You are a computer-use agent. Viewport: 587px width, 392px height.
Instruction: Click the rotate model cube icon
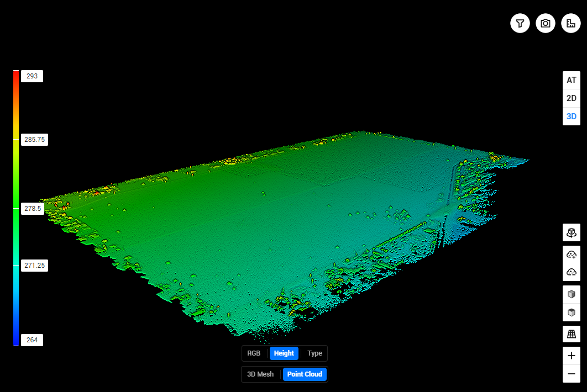click(572, 232)
